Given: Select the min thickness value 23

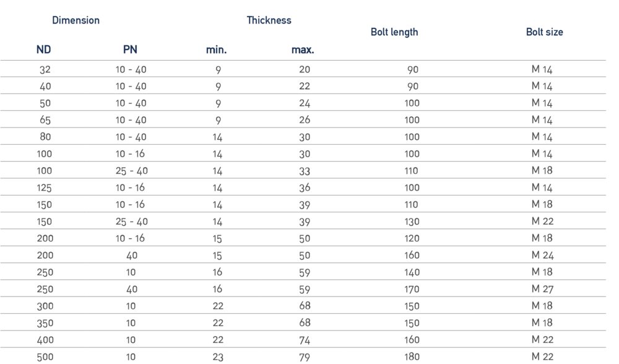Looking at the screenshot, I should click(x=218, y=357).
